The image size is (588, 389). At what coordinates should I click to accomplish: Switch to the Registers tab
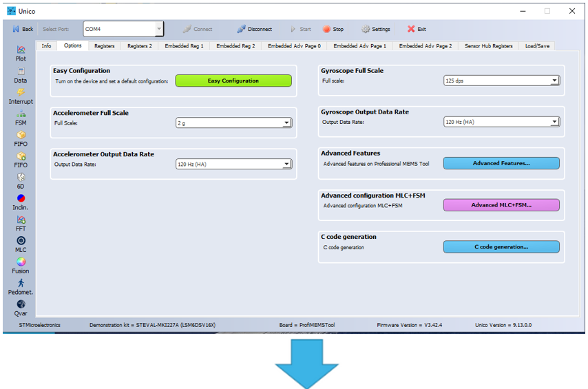pyautogui.click(x=104, y=45)
